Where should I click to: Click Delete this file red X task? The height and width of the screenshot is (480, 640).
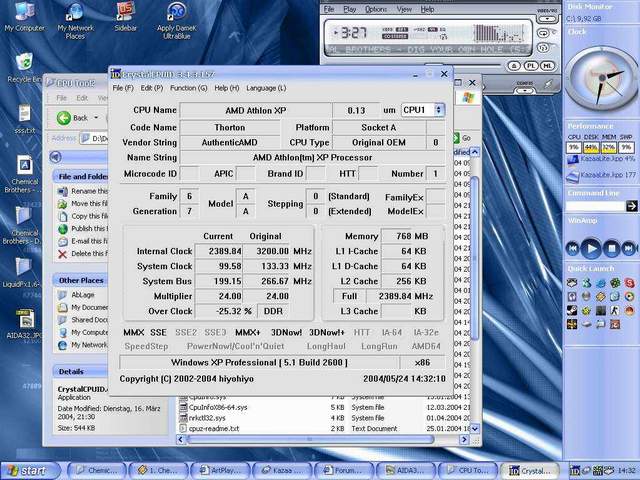[62, 254]
